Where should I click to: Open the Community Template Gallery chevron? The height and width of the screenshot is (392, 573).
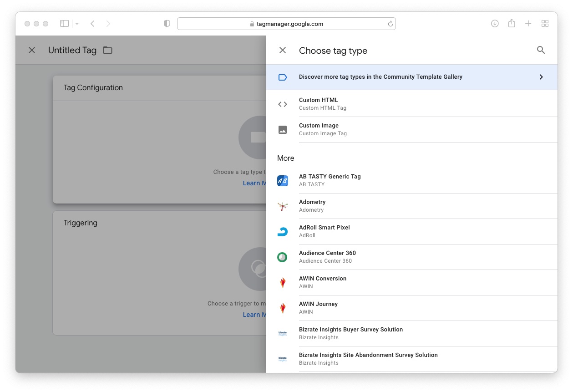[x=541, y=77]
